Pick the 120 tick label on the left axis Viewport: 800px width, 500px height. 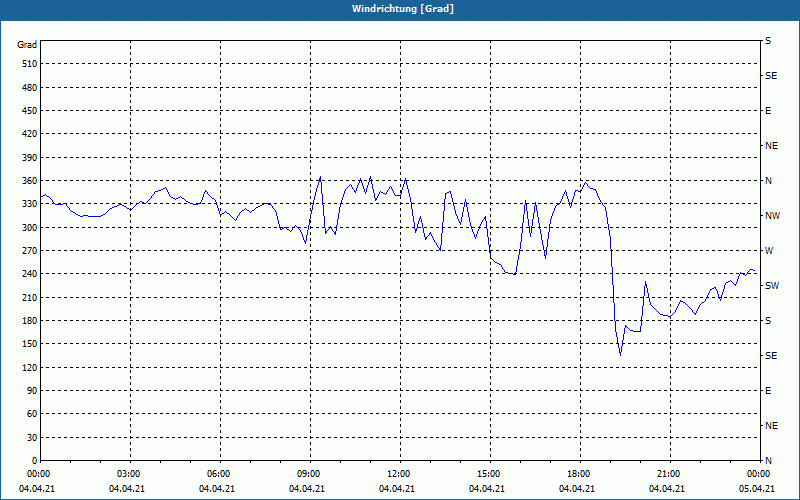[x=30, y=367]
